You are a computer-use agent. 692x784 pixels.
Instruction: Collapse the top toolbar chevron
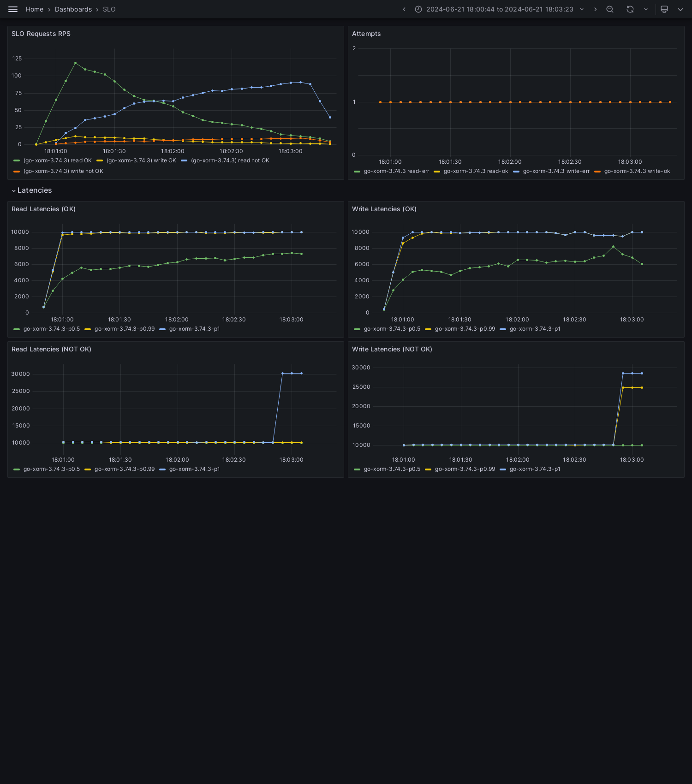[x=680, y=9]
